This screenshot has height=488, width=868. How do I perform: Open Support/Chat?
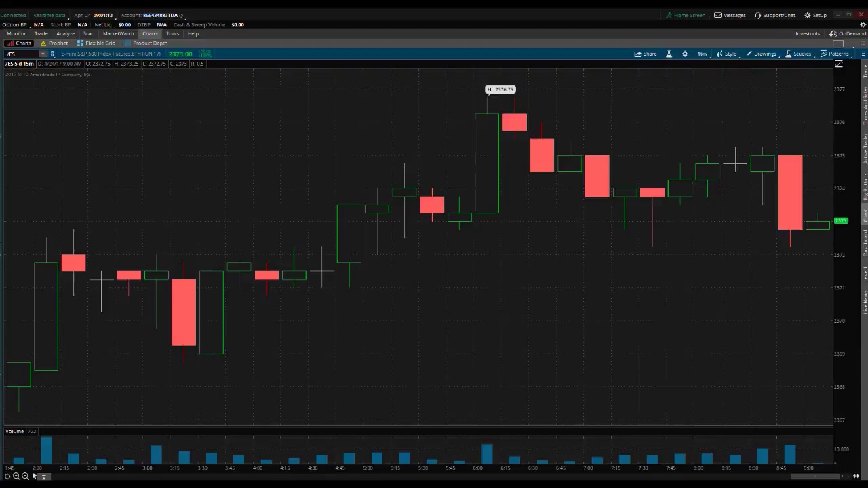775,15
